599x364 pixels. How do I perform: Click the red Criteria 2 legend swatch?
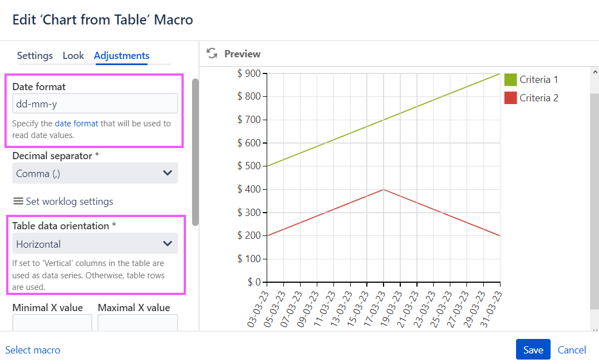coord(509,97)
